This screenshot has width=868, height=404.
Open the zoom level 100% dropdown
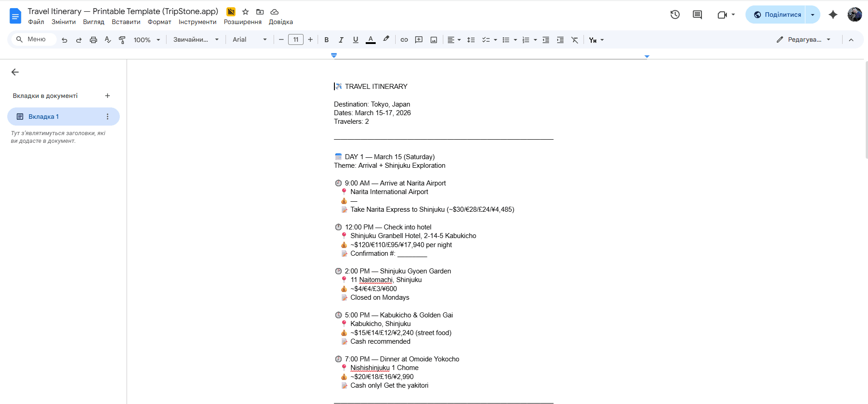(147, 40)
